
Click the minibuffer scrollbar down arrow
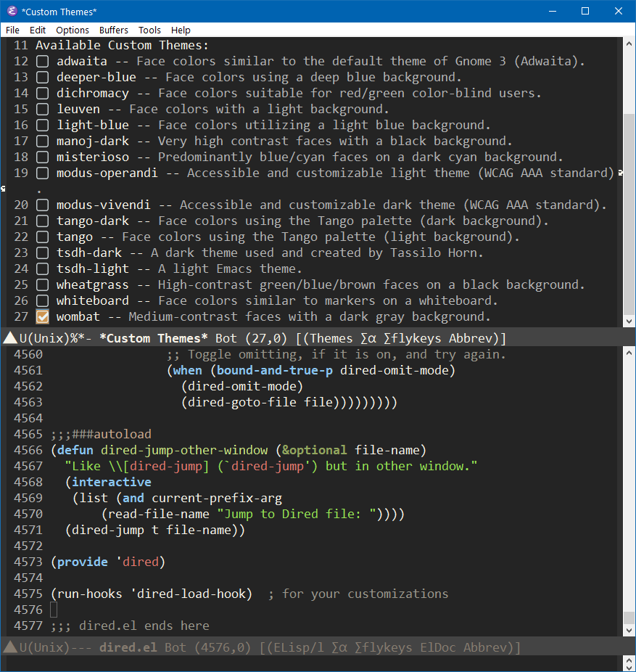[629, 668]
